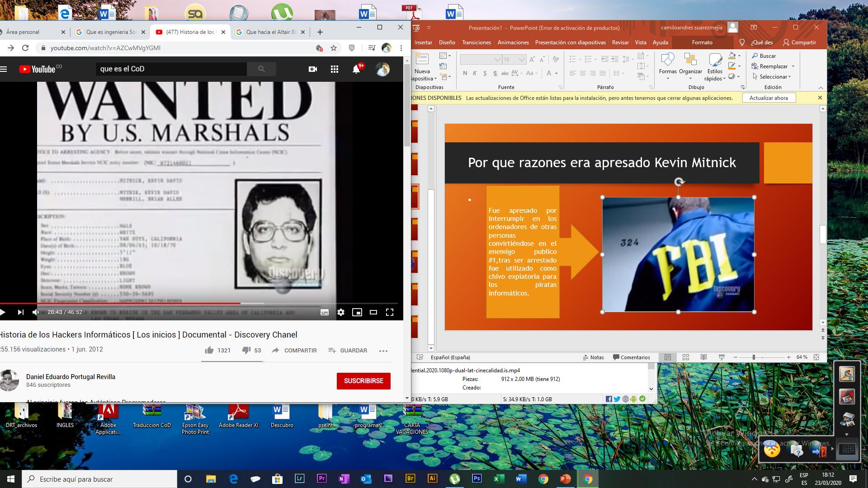This screenshot has height=488, width=868.
Task: Click Actualizar ahora in Office update bar
Action: [x=769, y=98]
